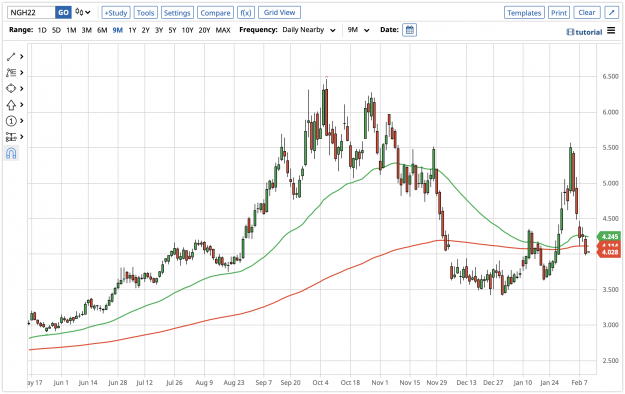Set range to 6M
The image size is (625, 394).
[x=102, y=30]
